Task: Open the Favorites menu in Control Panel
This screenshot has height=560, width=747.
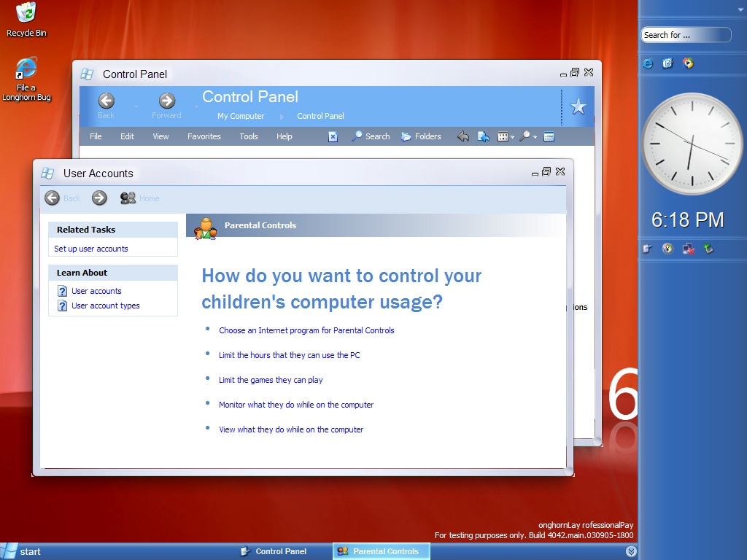Action: pyautogui.click(x=204, y=136)
